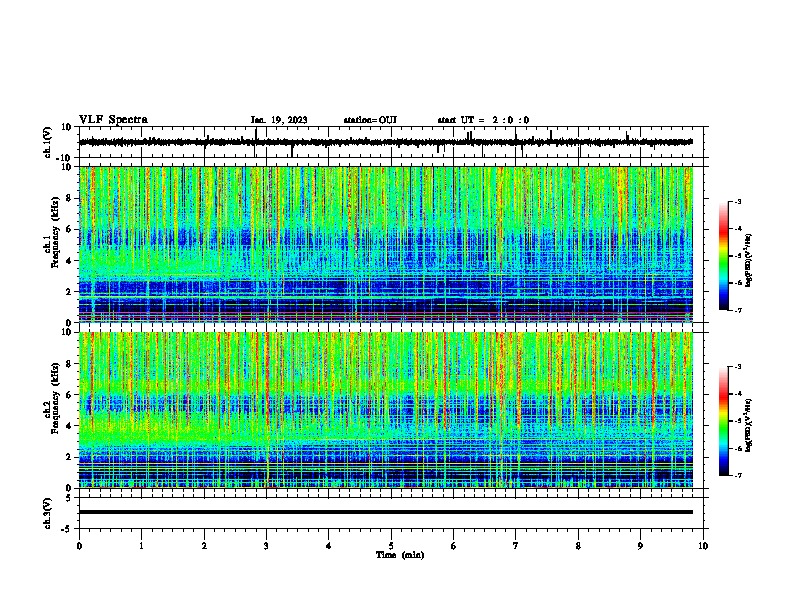The width and height of the screenshot is (792, 612).
Task: Click inside the ch.1 voltage waveform trace
Action: [x=385, y=142]
